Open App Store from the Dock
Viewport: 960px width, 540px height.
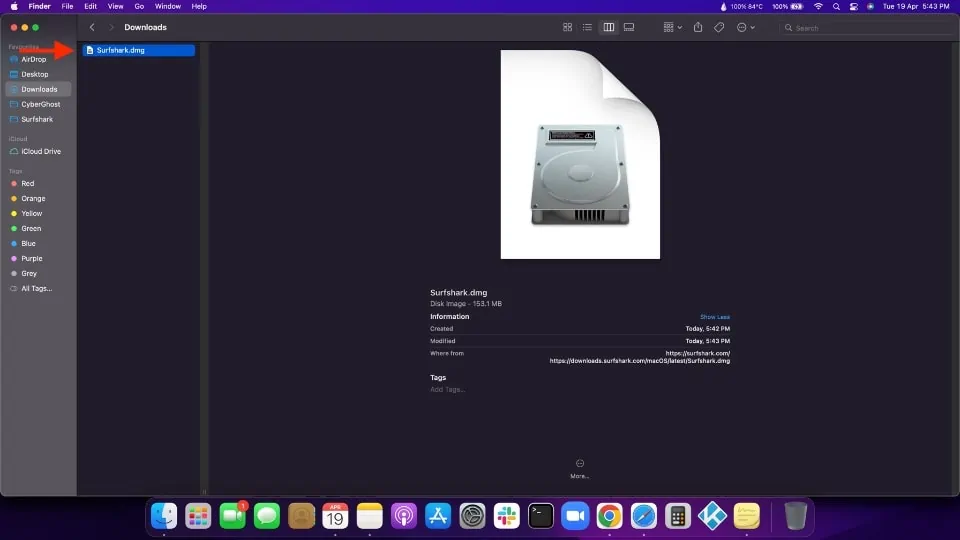(438, 516)
